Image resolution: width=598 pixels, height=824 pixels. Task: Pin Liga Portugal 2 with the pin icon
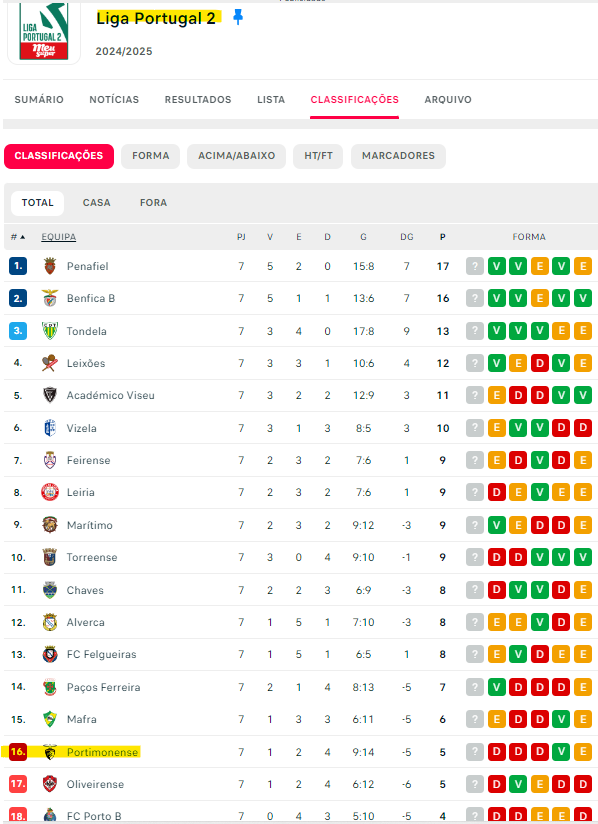click(238, 18)
